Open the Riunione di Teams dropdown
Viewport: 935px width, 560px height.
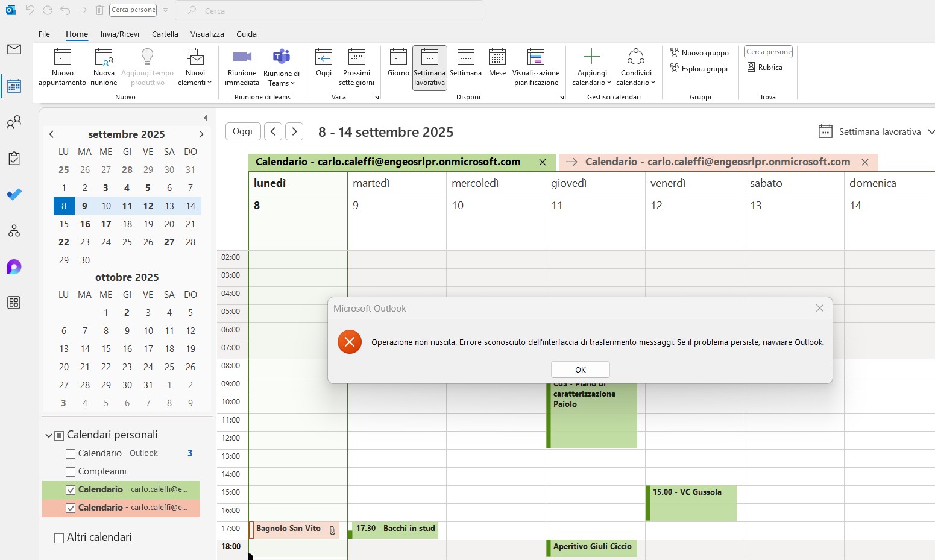tap(282, 78)
